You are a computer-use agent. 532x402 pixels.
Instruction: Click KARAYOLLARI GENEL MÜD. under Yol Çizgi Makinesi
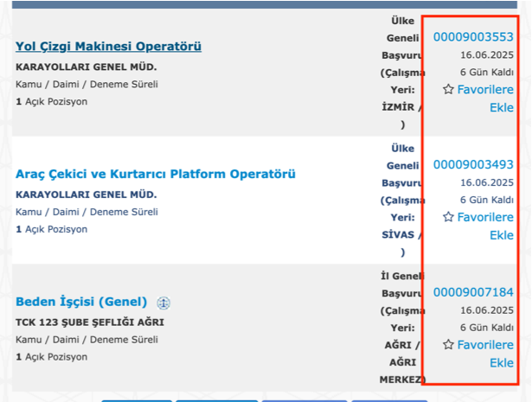tap(87, 67)
